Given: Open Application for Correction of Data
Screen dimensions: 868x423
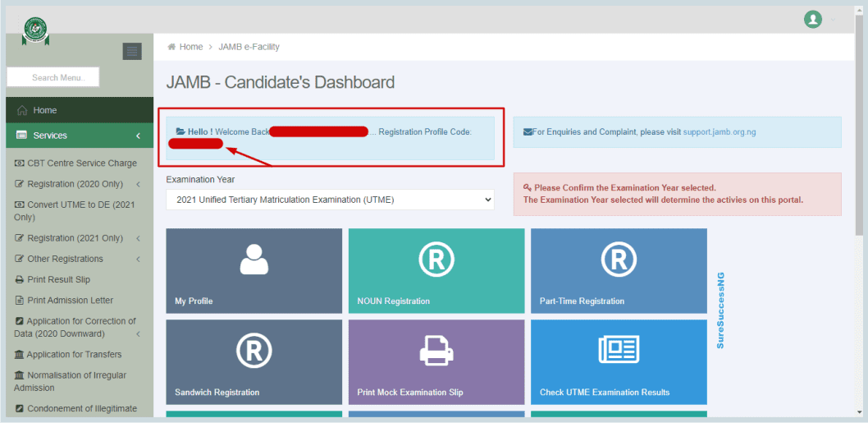Looking at the screenshot, I should (75, 327).
